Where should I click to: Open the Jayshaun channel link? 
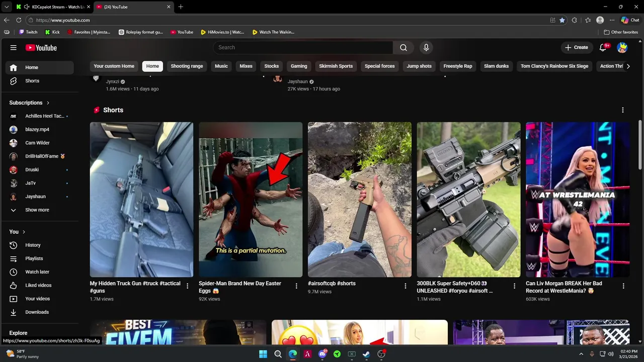pyautogui.click(x=297, y=81)
